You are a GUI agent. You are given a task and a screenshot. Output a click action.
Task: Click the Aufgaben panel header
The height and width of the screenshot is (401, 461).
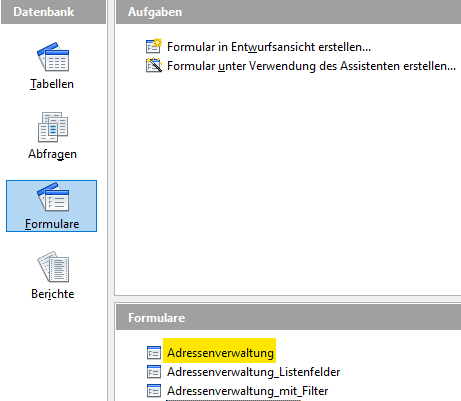pyautogui.click(x=288, y=12)
